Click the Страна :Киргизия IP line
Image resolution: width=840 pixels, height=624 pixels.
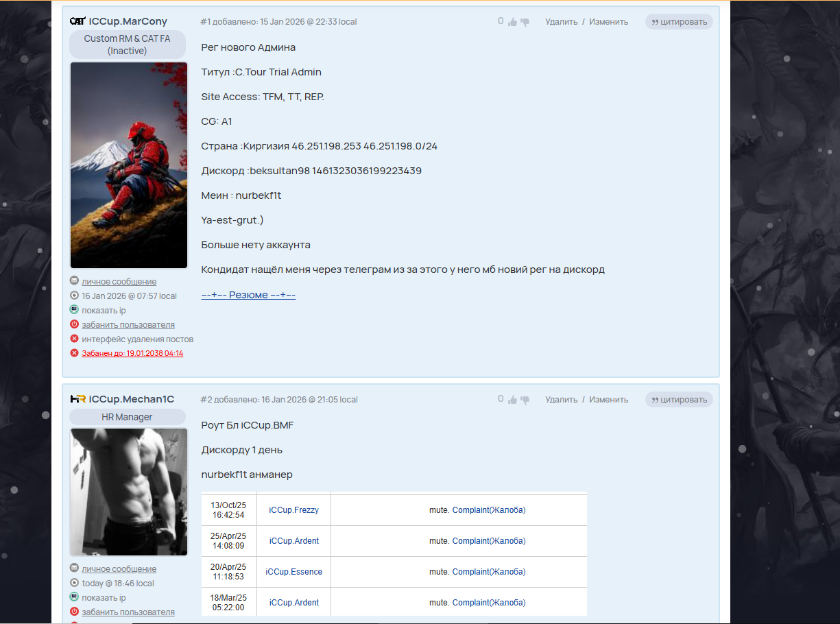pos(320,146)
